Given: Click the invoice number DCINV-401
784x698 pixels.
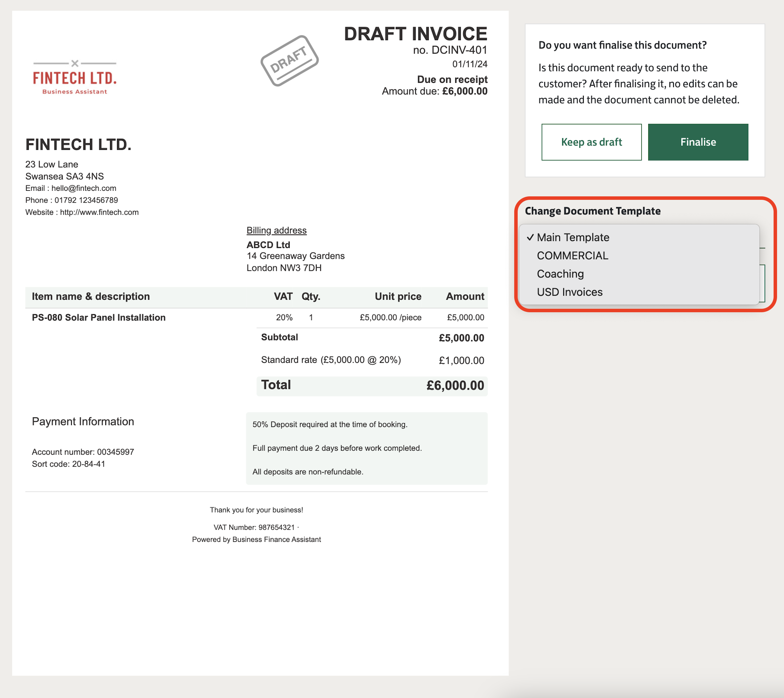Looking at the screenshot, I should click(459, 50).
